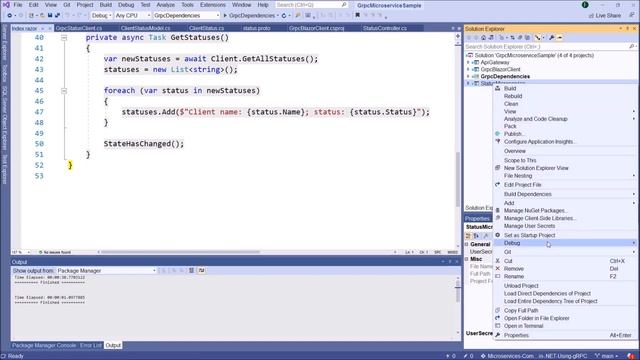
Task: Click the Manage NuGet Packages icon
Action: tap(498, 210)
